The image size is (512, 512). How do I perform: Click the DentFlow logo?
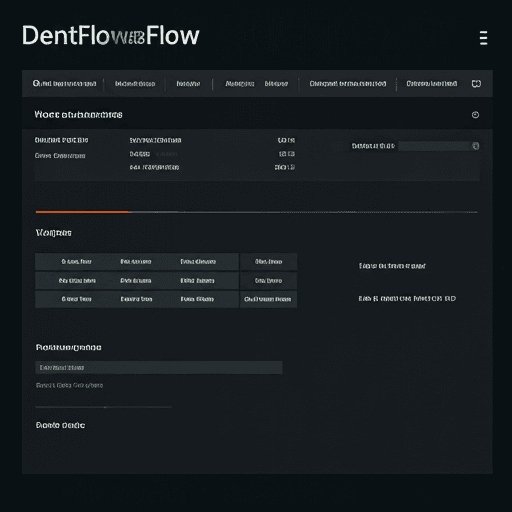[x=111, y=35]
